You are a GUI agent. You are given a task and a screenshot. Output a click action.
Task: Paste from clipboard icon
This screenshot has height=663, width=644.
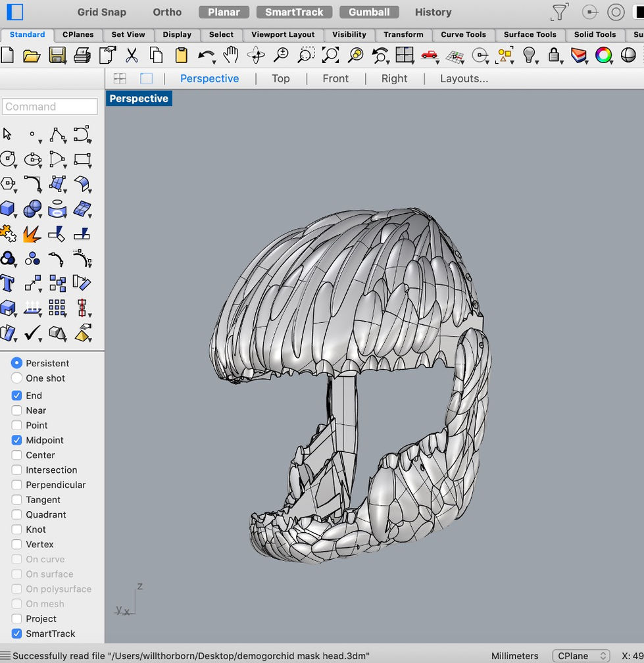[182, 55]
